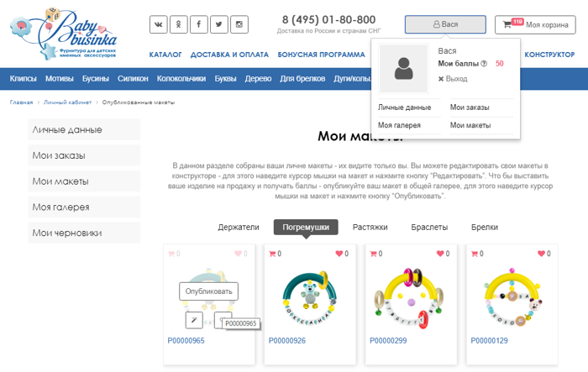Open Мои заказы in the user popup
The width and height of the screenshot is (588, 372).
[x=468, y=107]
